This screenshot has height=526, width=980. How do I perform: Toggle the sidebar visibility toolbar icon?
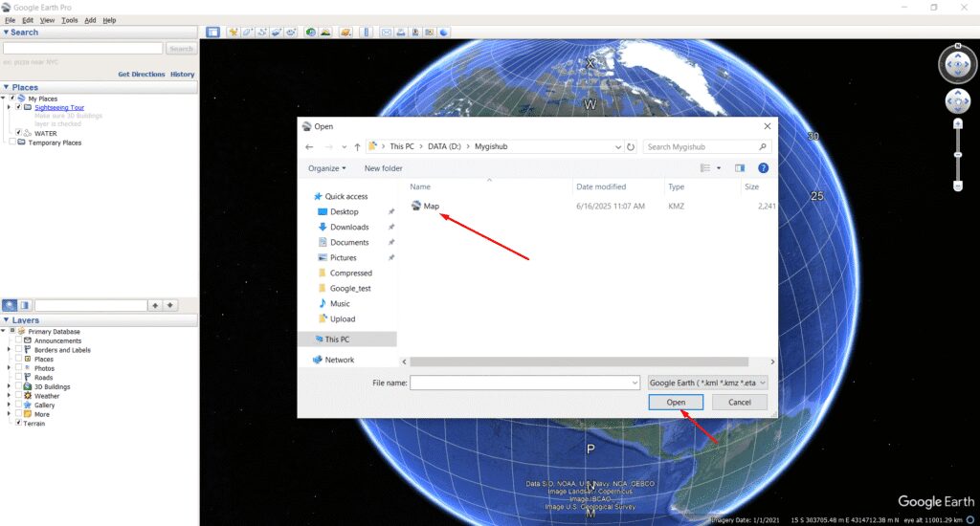(x=213, y=33)
